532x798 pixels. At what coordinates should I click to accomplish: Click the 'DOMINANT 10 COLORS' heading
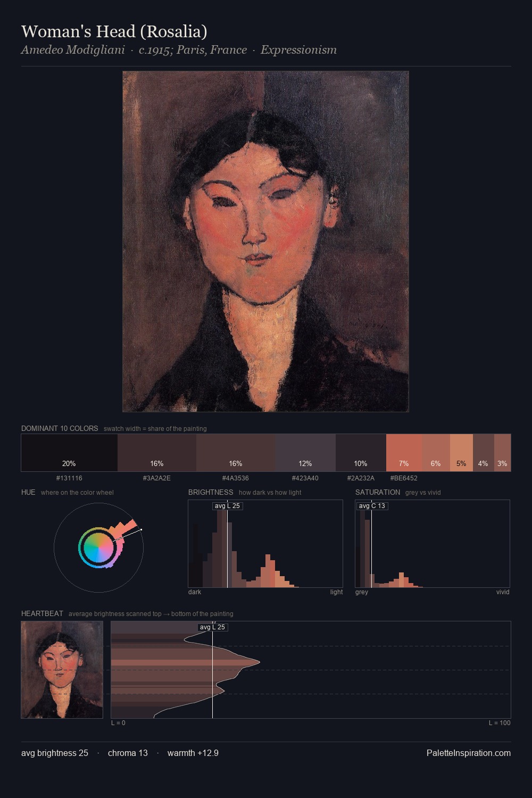[x=60, y=428]
